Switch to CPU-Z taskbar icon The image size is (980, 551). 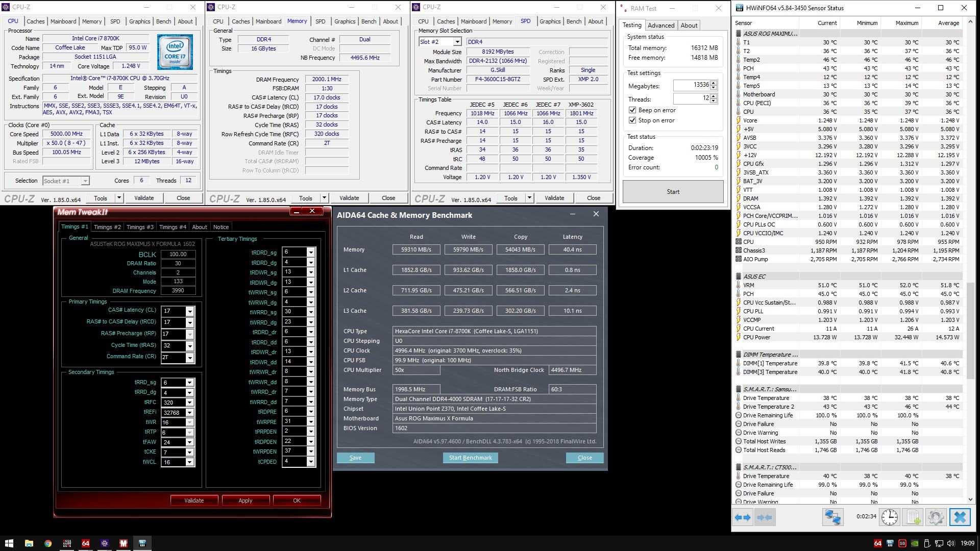(104, 543)
